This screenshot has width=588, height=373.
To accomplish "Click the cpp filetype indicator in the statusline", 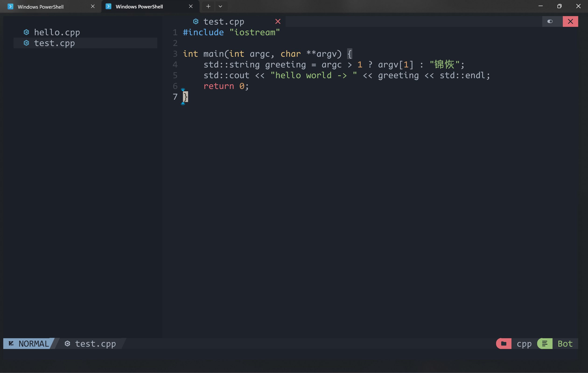I will tap(524, 343).
